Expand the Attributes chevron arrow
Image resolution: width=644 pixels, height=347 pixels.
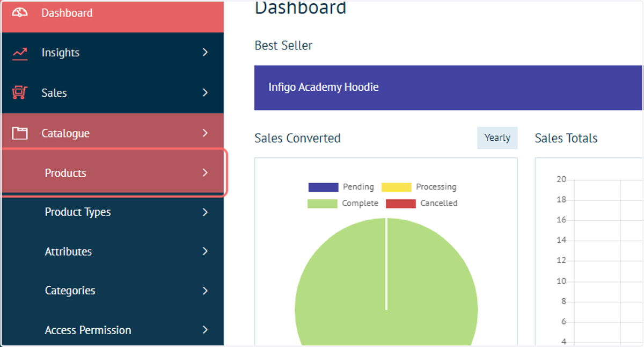[205, 251]
